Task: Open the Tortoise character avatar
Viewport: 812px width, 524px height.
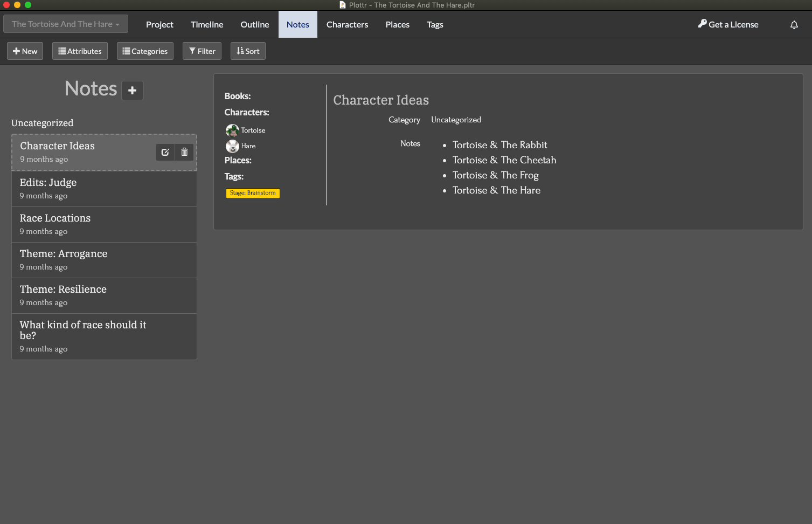Action: click(x=232, y=130)
